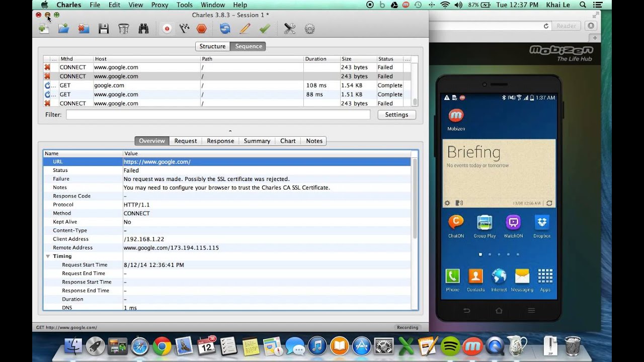Select the GET google.com 108 ms row
Image resolution: width=644 pixels, height=362 pixels.
pyautogui.click(x=227, y=85)
